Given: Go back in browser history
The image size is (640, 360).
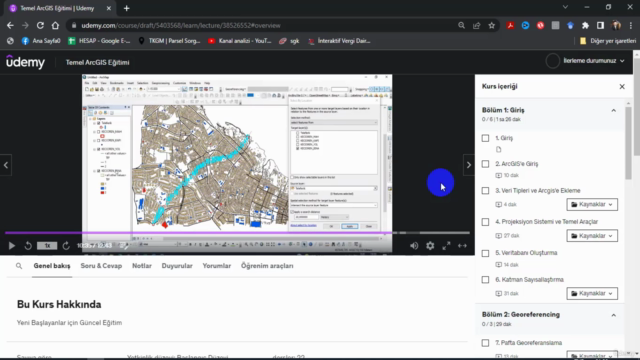Looking at the screenshot, I should (x=10, y=25).
